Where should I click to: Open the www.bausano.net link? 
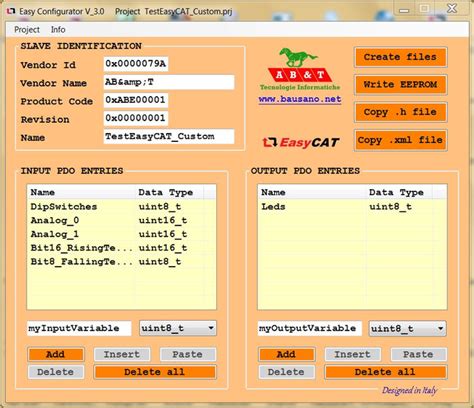click(300, 99)
